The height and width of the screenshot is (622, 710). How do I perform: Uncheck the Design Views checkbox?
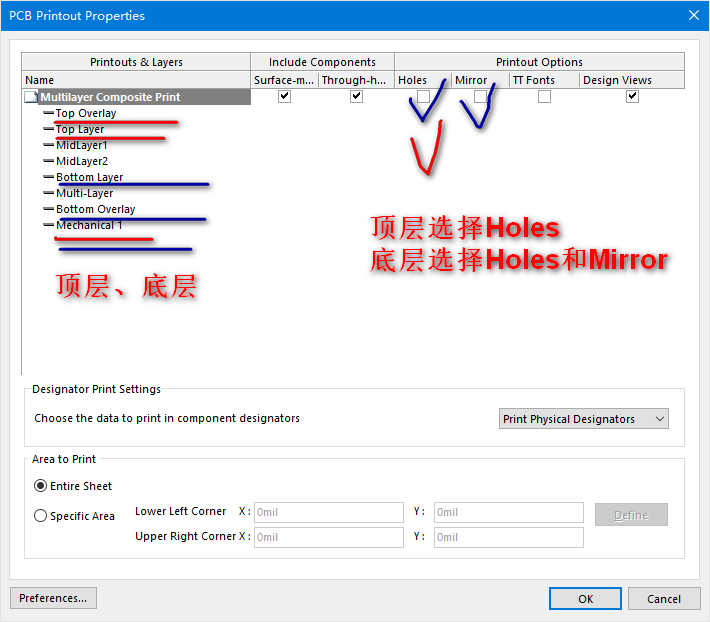632,97
